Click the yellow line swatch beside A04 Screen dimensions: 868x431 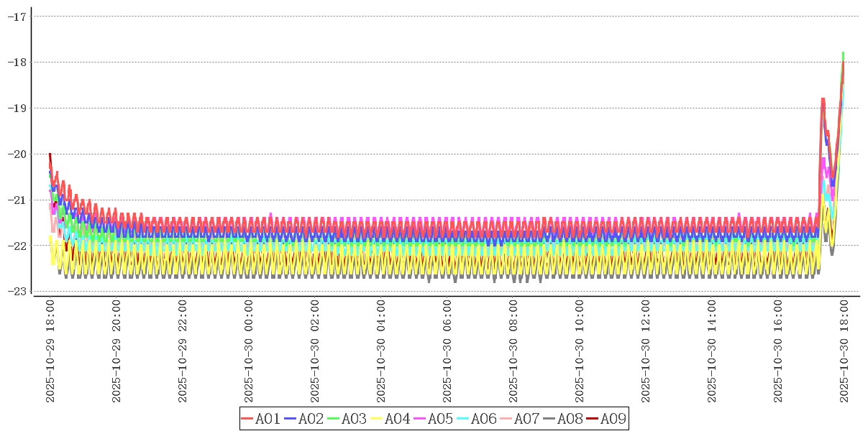(377, 419)
